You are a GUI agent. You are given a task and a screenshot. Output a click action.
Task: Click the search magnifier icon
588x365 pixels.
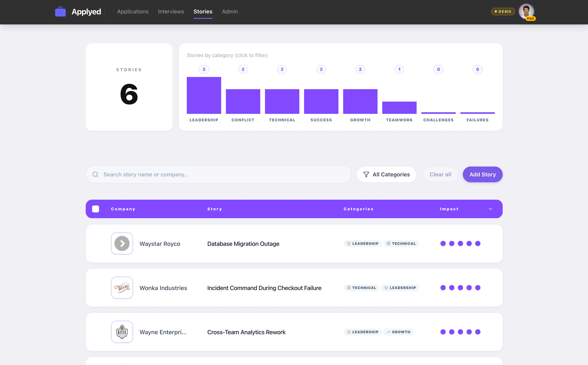click(x=95, y=174)
